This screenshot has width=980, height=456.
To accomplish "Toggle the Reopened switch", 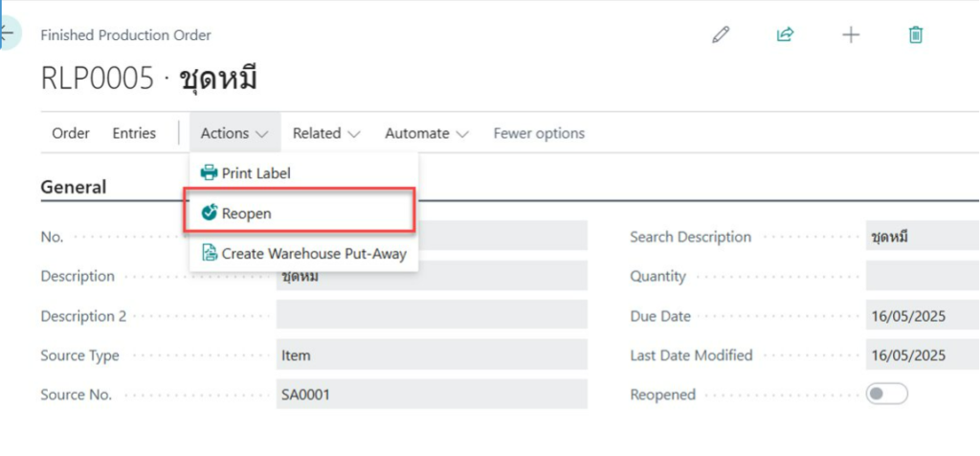I will pos(886,394).
